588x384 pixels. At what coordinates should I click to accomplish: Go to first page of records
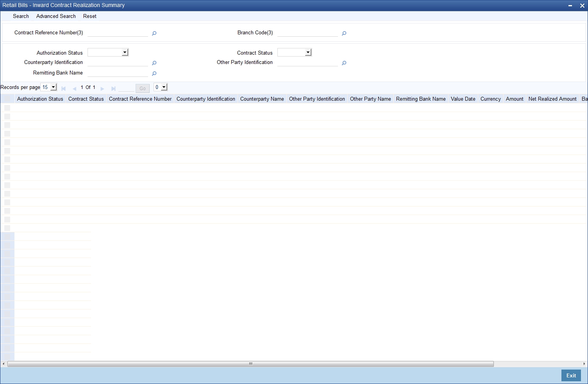click(63, 89)
